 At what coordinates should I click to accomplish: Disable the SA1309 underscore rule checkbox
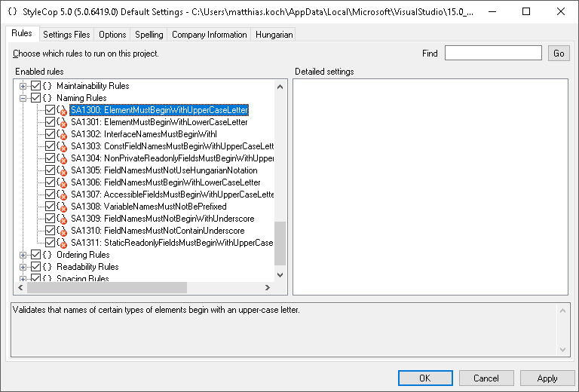pos(51,219)
